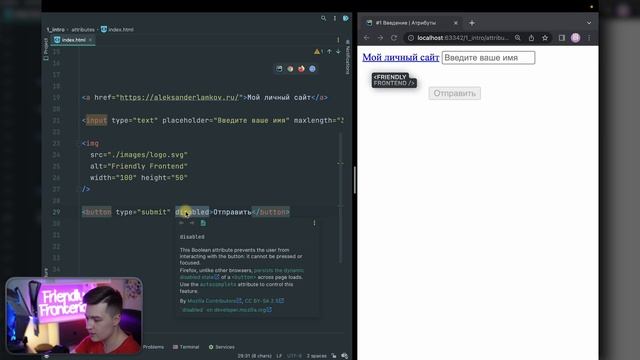Open documentation popup more-options menu
Screen dimensions: 640x360
[314, 223]
